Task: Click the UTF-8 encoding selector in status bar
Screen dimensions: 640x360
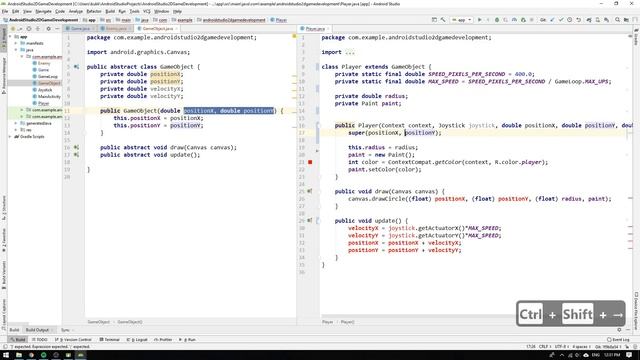Action: point(561,347)
